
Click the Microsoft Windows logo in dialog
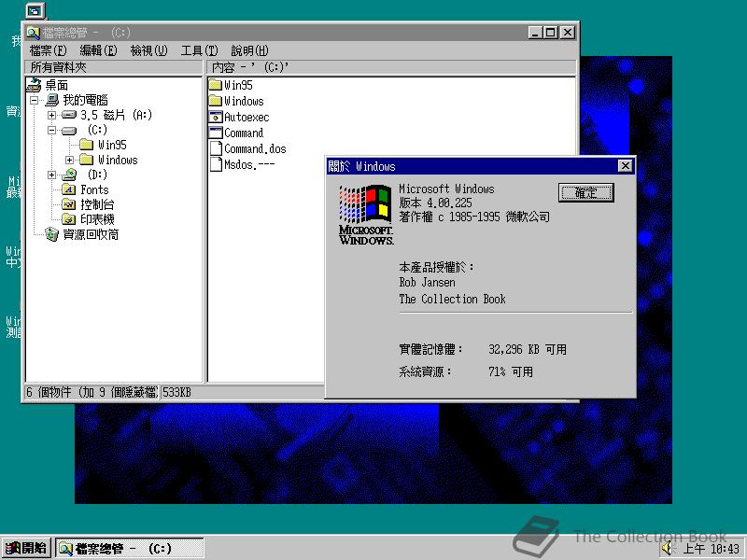pyautogui.click(x=366, y=215)
